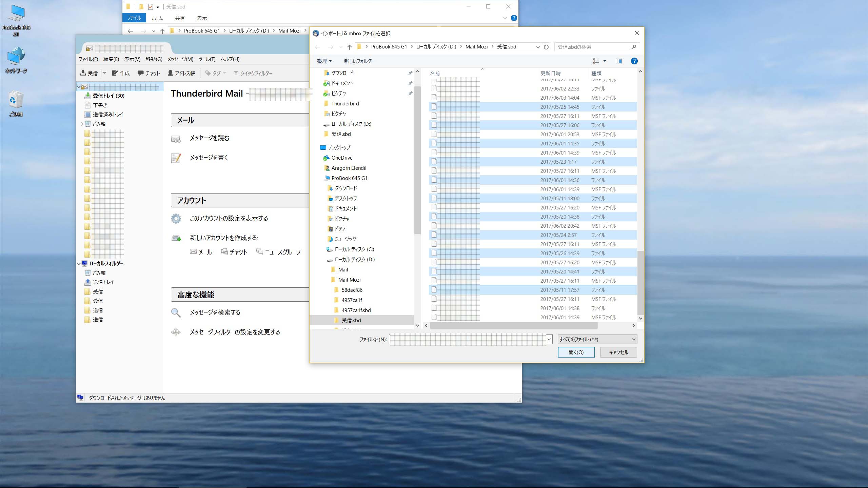
Task: Click the Read messages (メッセージを読む) icon
Action: pos(176,139)
